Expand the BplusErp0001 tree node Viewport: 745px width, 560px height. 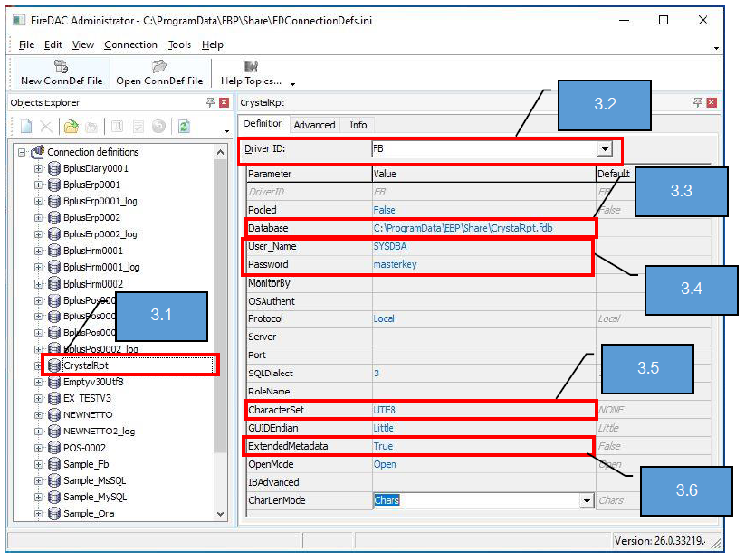coord(38,185)
